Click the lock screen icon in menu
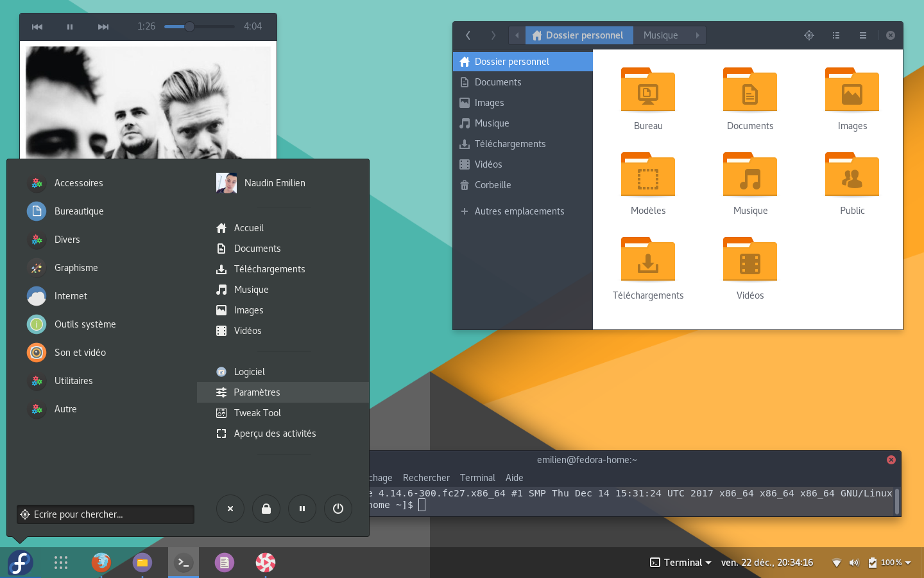Viewport: 924px width, 578px height. pos(266,509)
